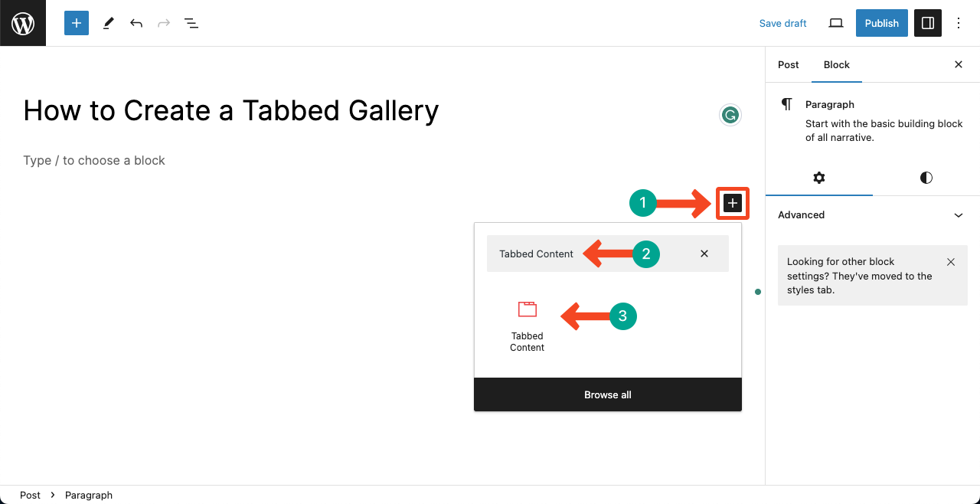Undo the last change with the undo arrow
980x504 pixels.
(136, 23)
